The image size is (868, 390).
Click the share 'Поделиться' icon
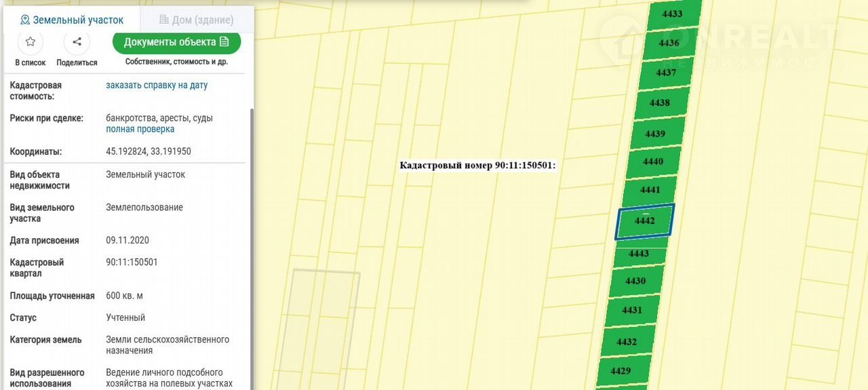77,42
